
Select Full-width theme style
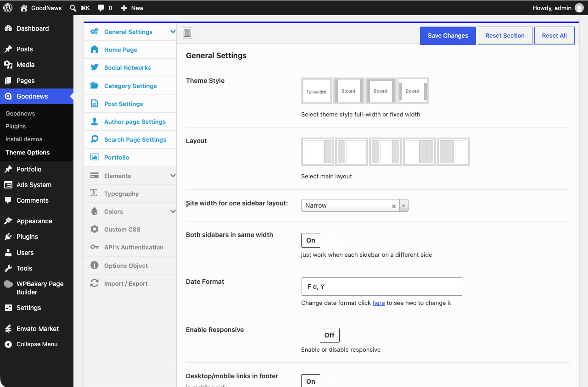[x=317, y=91]
